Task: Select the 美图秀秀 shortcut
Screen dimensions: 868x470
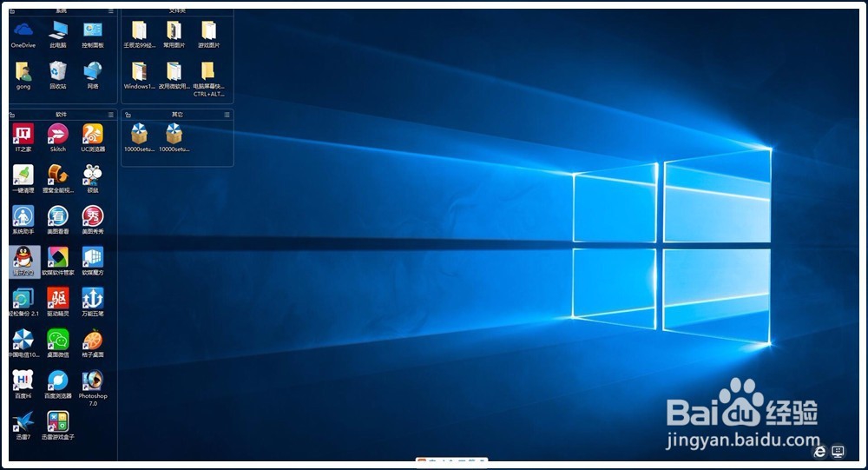Action: 93,220
